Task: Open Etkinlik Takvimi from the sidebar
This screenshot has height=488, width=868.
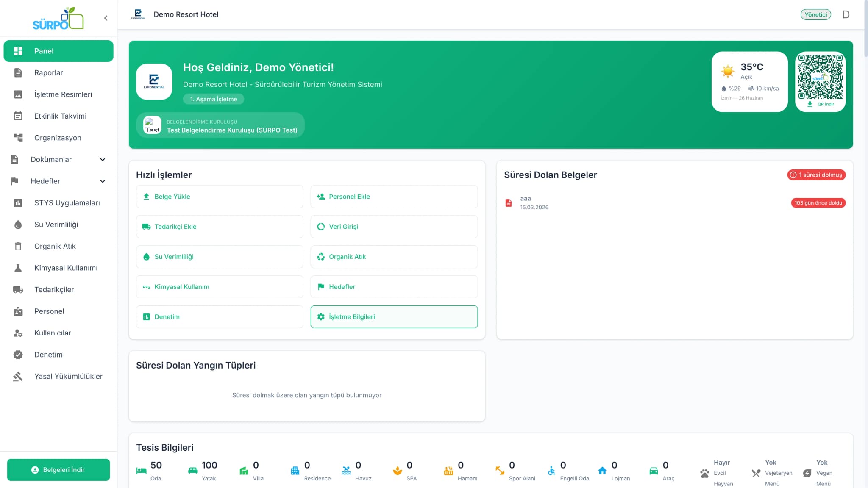Action: [x=58, y=116]
